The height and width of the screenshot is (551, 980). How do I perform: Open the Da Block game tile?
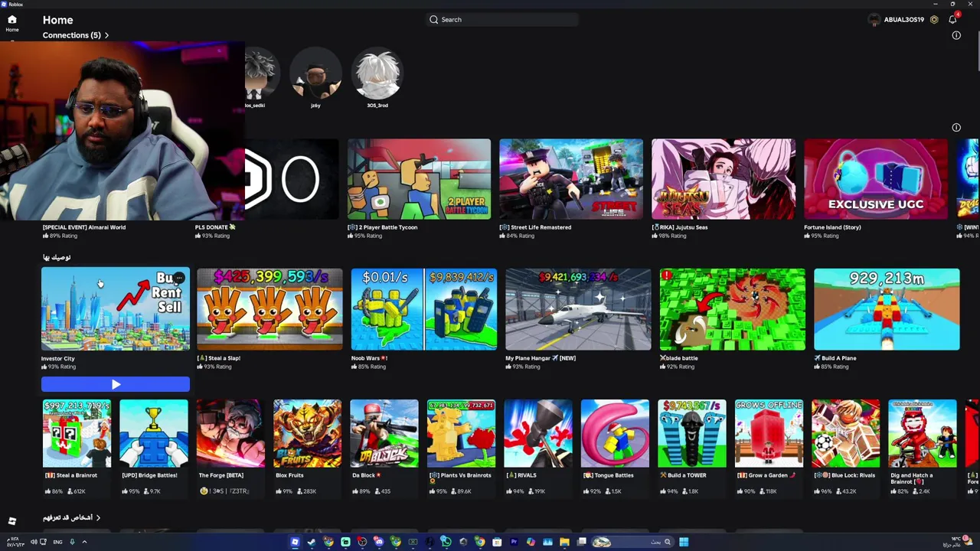coord(384,433)
